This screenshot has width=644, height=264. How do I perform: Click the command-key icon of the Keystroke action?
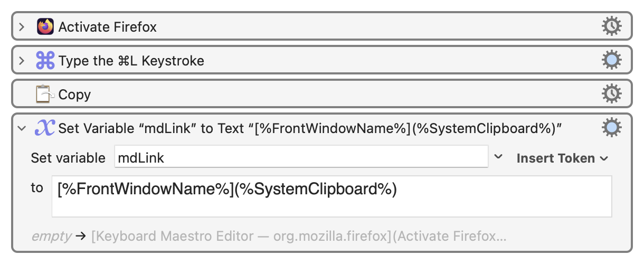(45, 61)
